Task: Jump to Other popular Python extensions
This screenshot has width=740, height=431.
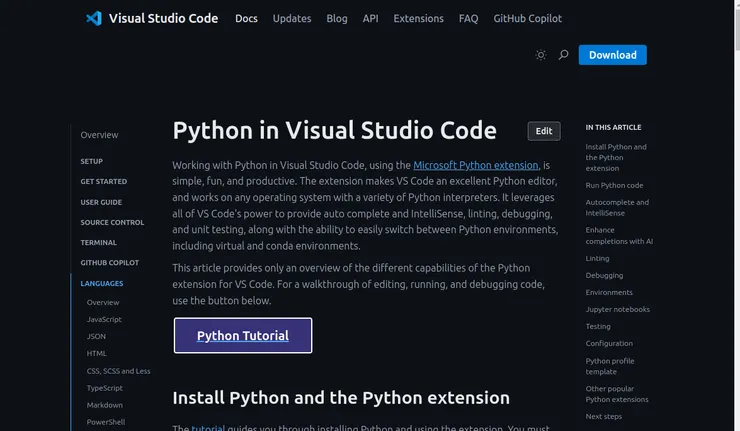Action: coord(617,394)
